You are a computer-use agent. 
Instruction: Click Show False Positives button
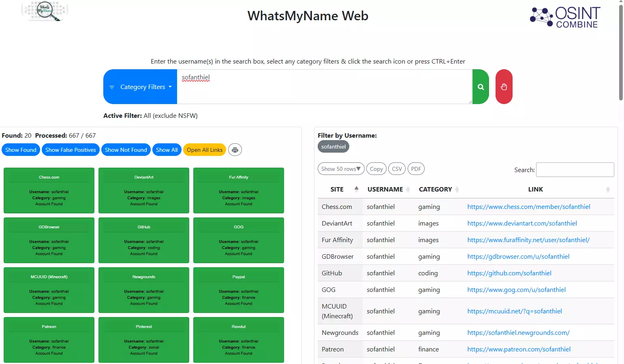(x=71, y=150)
